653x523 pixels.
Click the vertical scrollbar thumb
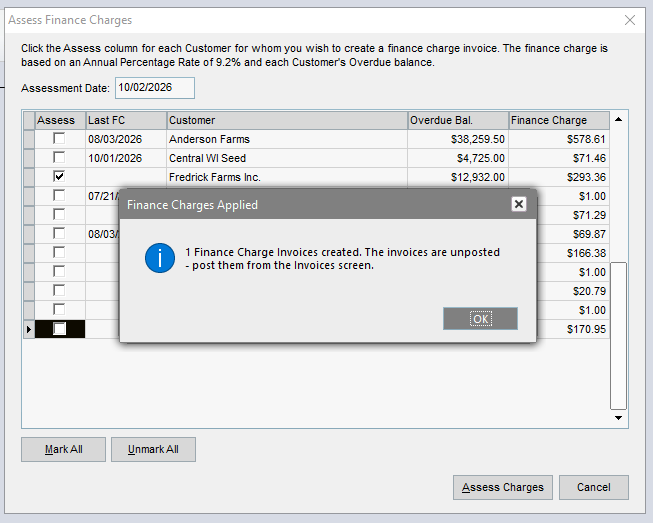(x=618, y=336)
